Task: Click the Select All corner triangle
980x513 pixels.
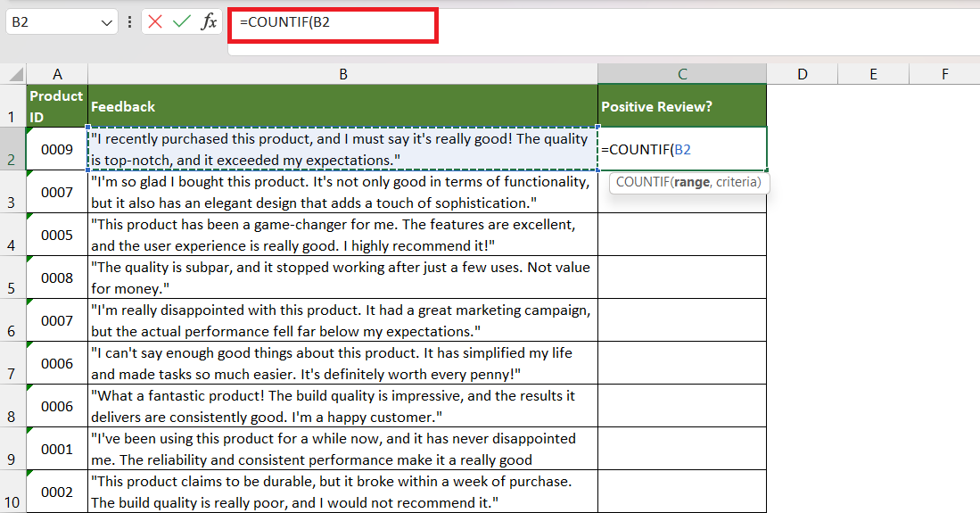Action: (x=15, y=74)
